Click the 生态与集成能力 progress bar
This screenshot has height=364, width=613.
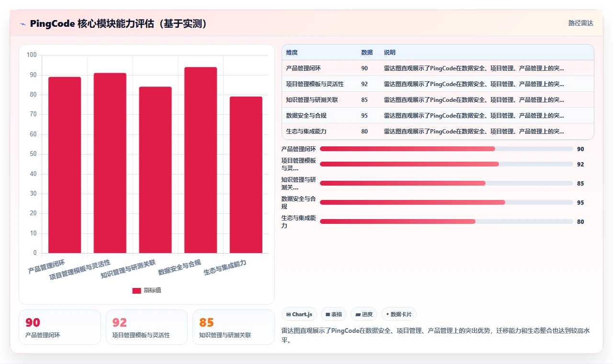[x=446, y=221]
